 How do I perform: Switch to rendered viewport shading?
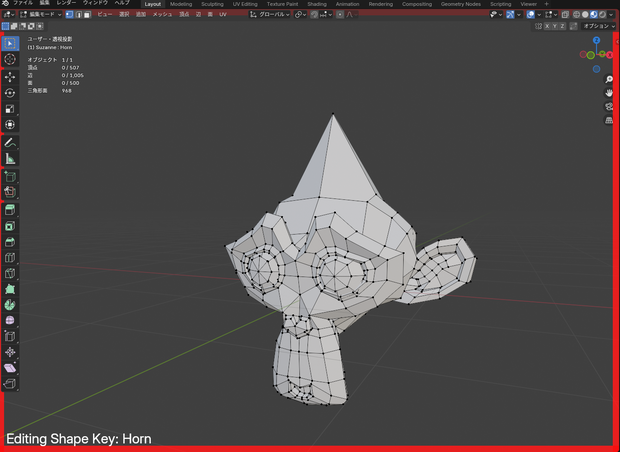[603, 15]
